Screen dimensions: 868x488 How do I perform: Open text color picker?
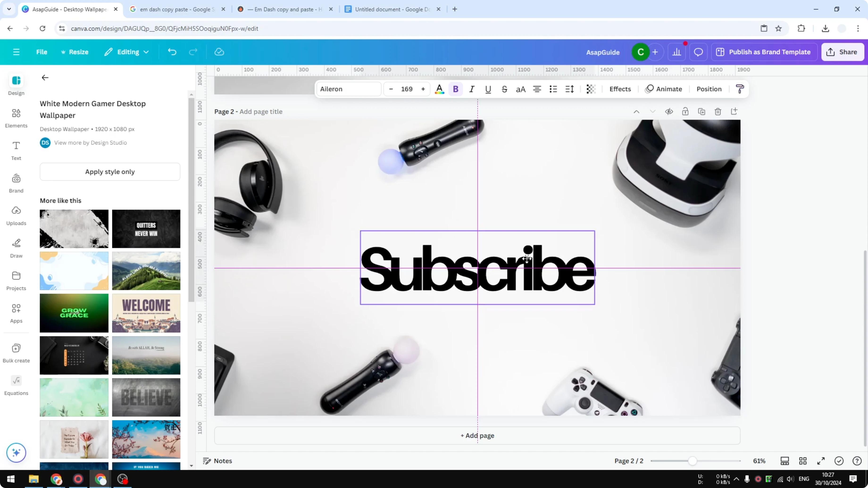439,89
